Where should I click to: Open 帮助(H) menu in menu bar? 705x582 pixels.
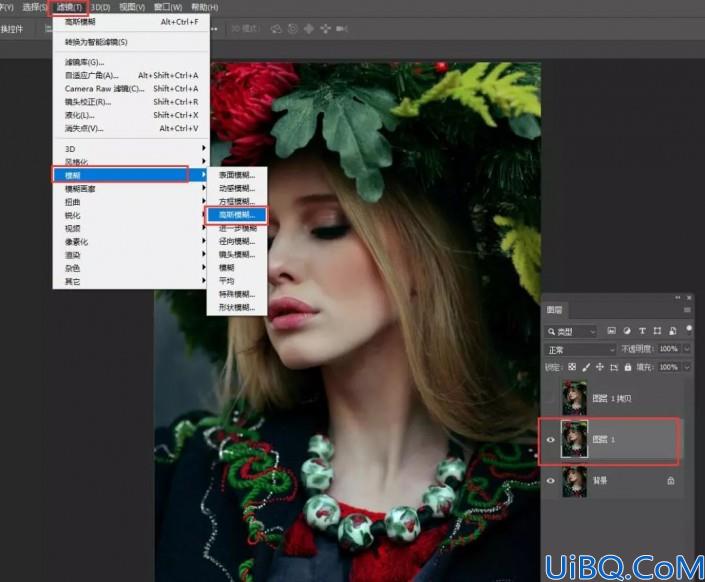[205, 8]
